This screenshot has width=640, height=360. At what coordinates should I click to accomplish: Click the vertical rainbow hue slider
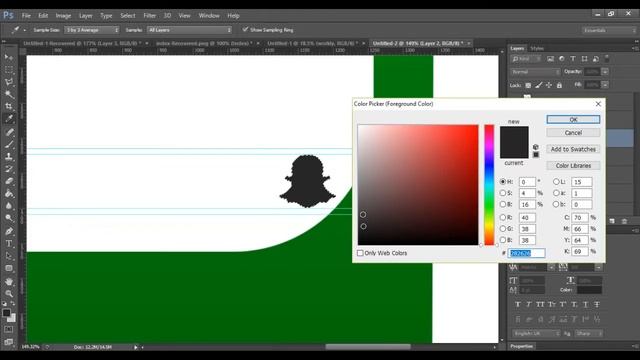click(x=489, y=185)
